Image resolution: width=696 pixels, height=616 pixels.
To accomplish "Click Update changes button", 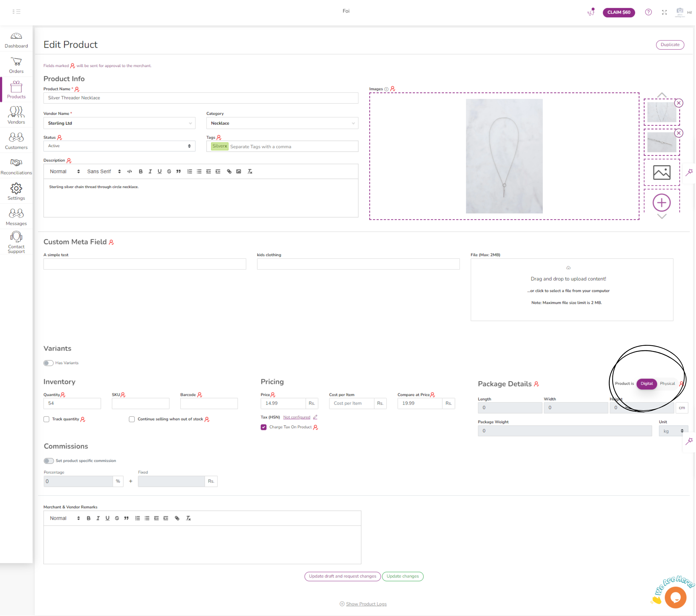I will [x=403, y=577].
